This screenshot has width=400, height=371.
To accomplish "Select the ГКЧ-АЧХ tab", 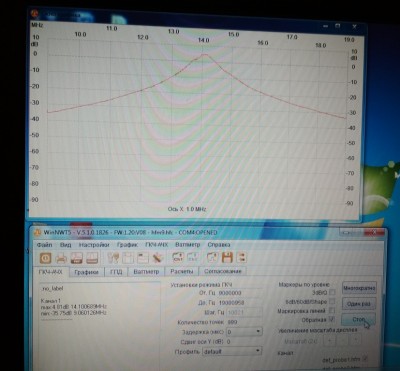I will pos(51,272).
